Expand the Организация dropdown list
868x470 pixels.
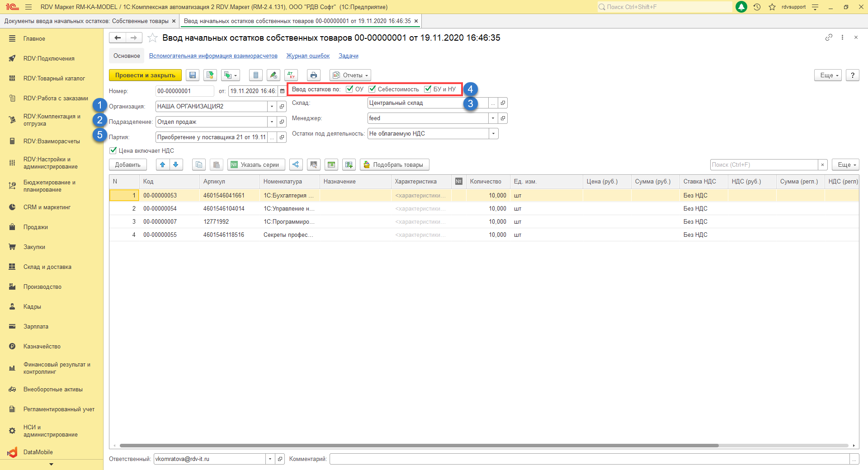click(x=272, y=107)
